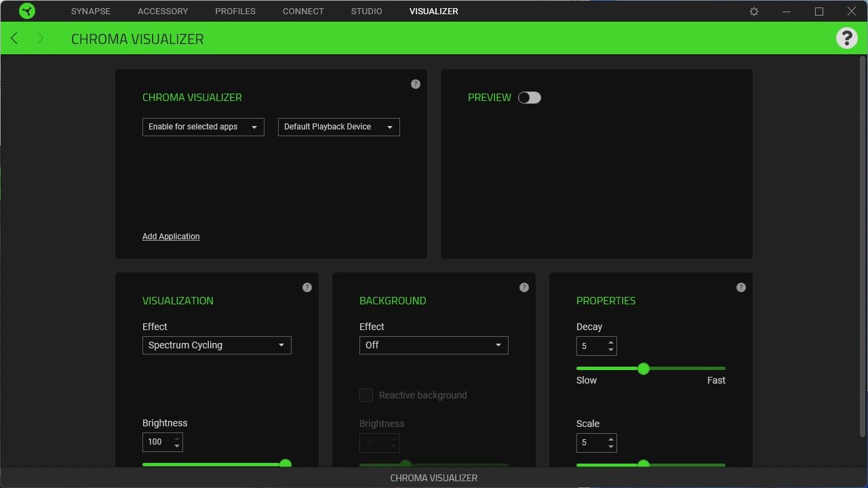Switch to the Synapse tab

(x=91, y=12)
